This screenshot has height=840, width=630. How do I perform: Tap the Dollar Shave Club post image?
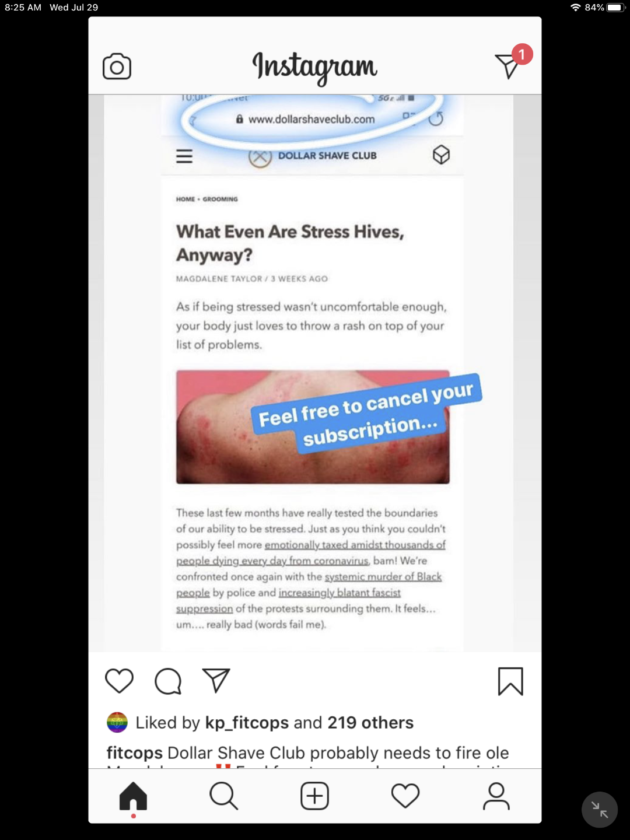pos(315,373)
